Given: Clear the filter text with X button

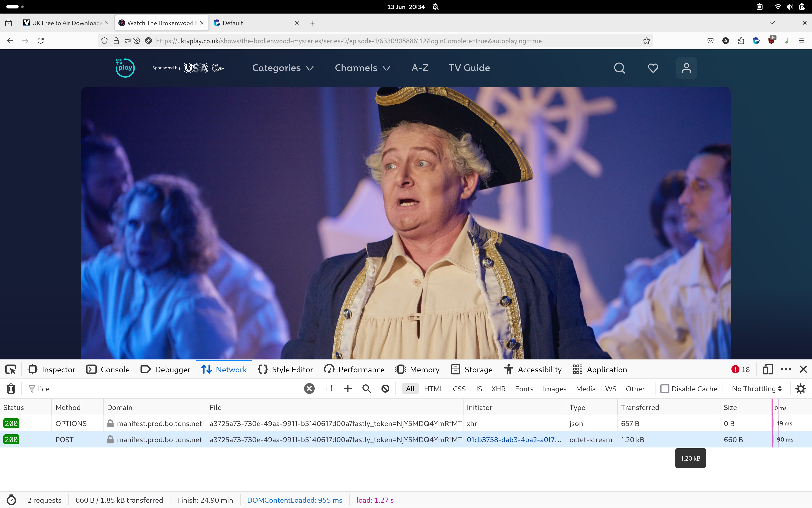Looking at the screenshot, I should [309, 389].
